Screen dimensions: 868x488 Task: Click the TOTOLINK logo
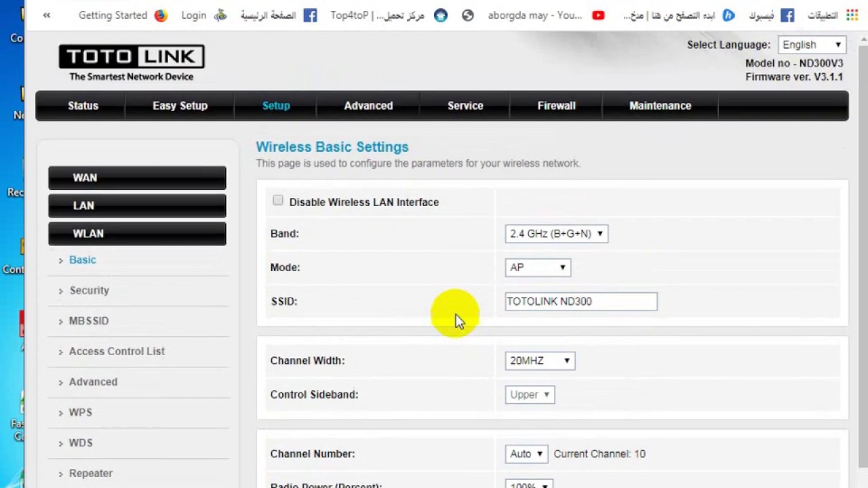tap(132, 63)
